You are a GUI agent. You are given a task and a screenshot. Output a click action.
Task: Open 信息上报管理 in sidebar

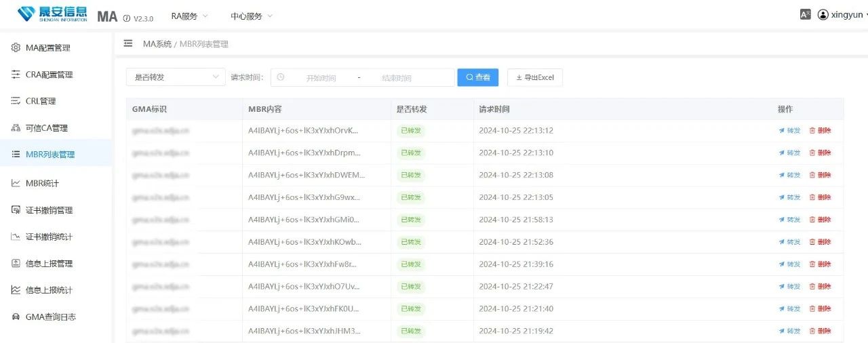(49, 264)
